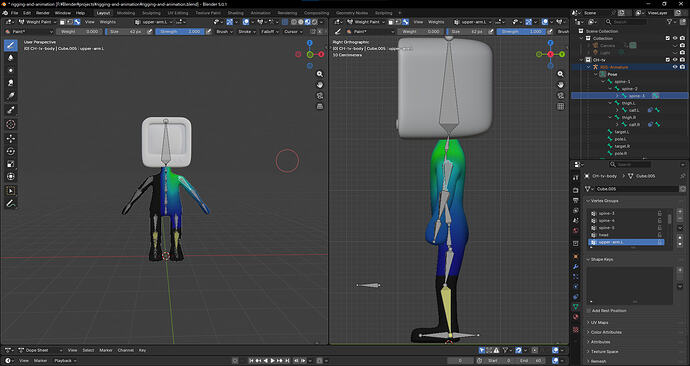
Task: Expand the UV Maps panel
Action: click(599, 322)
